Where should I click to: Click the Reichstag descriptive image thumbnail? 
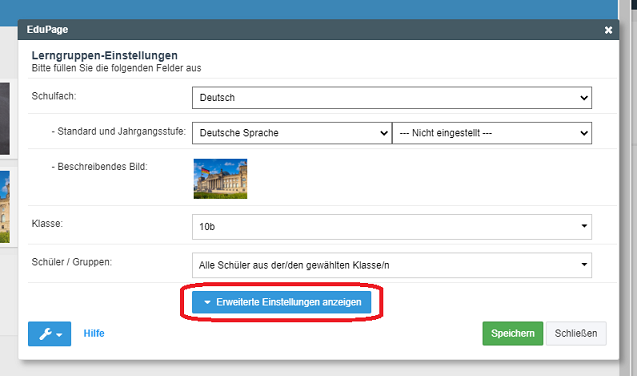coord(220,179)
